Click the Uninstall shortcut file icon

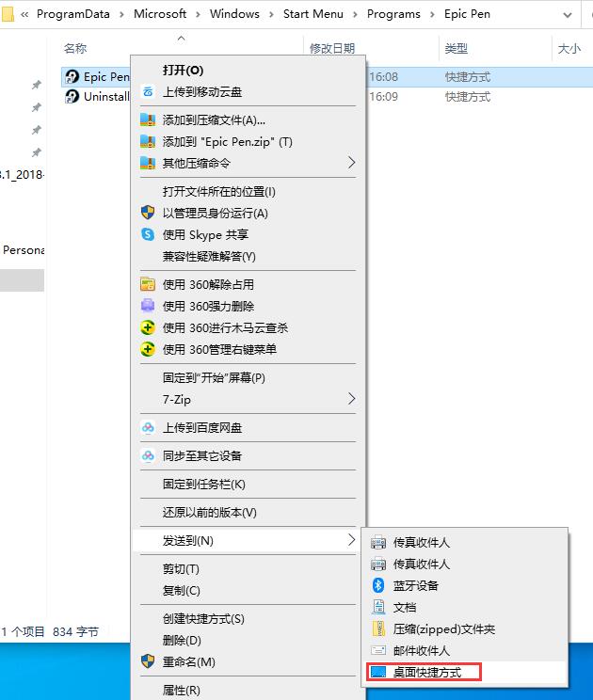(x=72, y=97)
